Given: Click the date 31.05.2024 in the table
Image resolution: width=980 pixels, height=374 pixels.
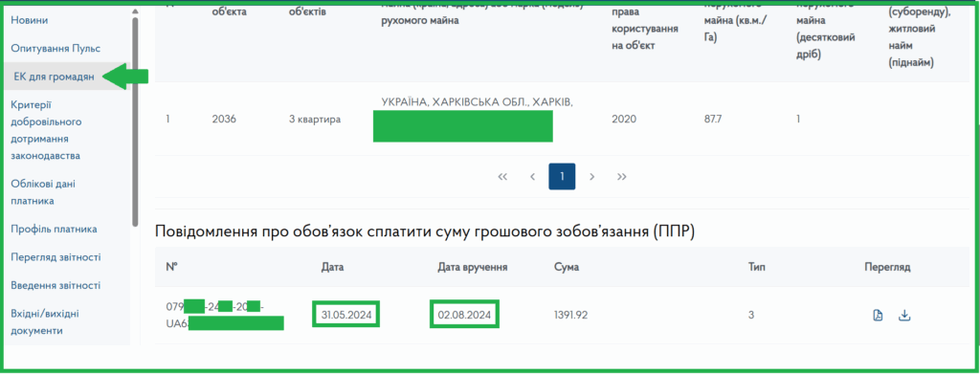Looking at the screenshot, I should [346, 316].
